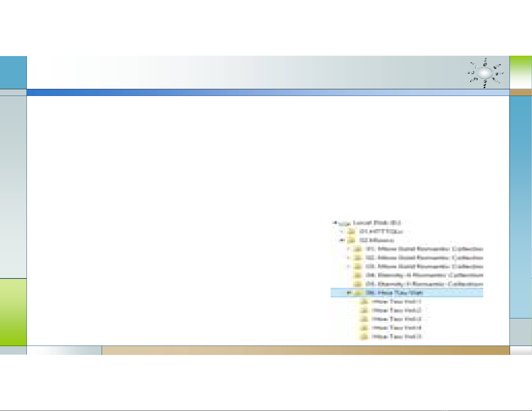Collapse the Local Disk tree node

335,222
